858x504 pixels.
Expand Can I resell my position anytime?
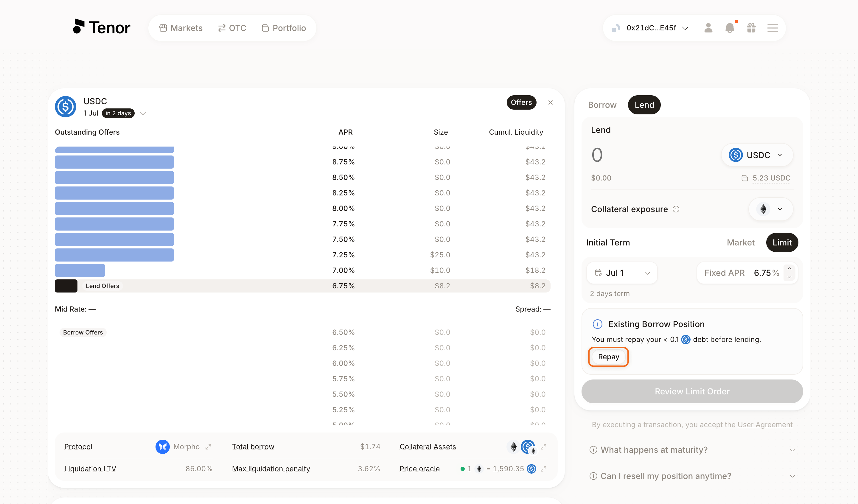click(692, 476)
